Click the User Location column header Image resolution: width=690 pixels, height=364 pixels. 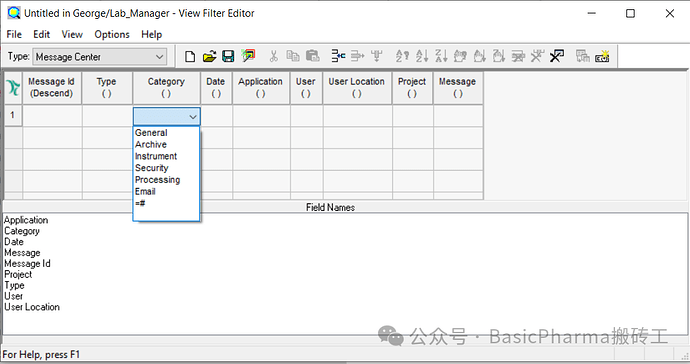pos(357,88)
